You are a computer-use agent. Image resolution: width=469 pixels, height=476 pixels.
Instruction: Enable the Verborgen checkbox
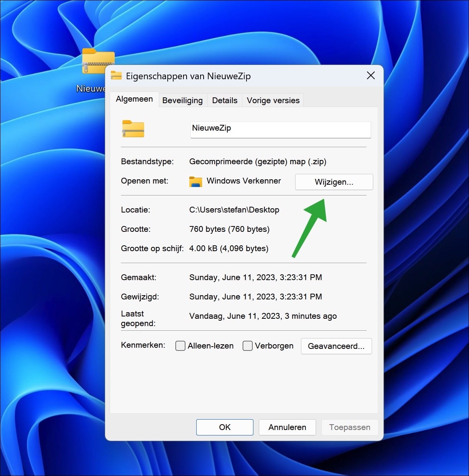click(247, 346)
